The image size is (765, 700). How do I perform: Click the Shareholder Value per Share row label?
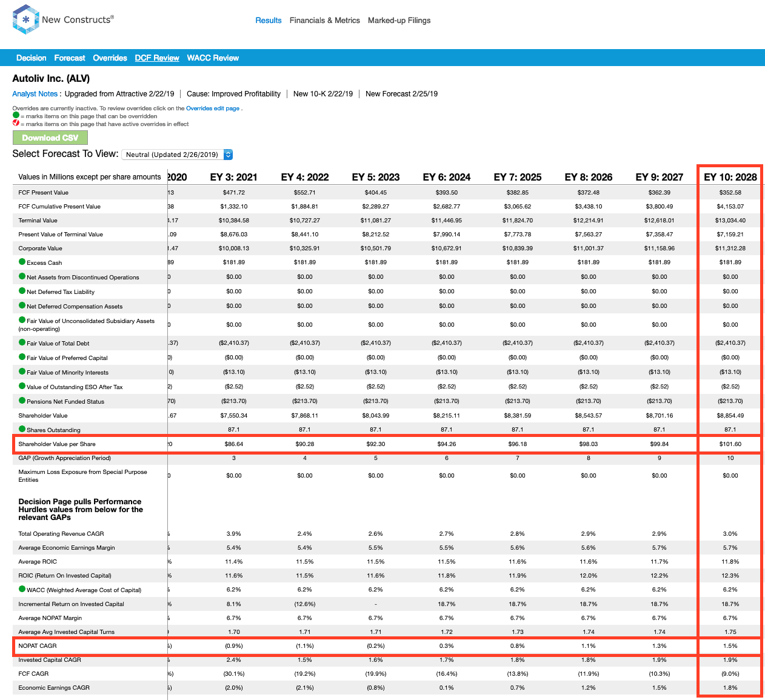click(57, 444)
